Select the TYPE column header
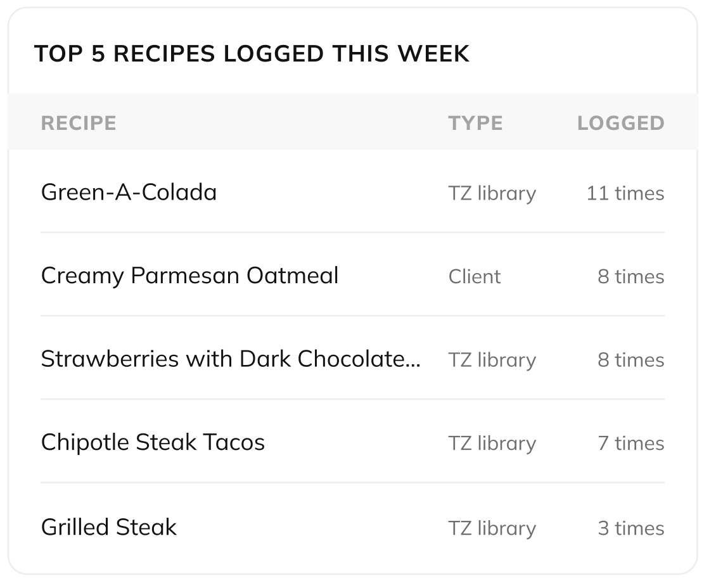 pos(475,124)
